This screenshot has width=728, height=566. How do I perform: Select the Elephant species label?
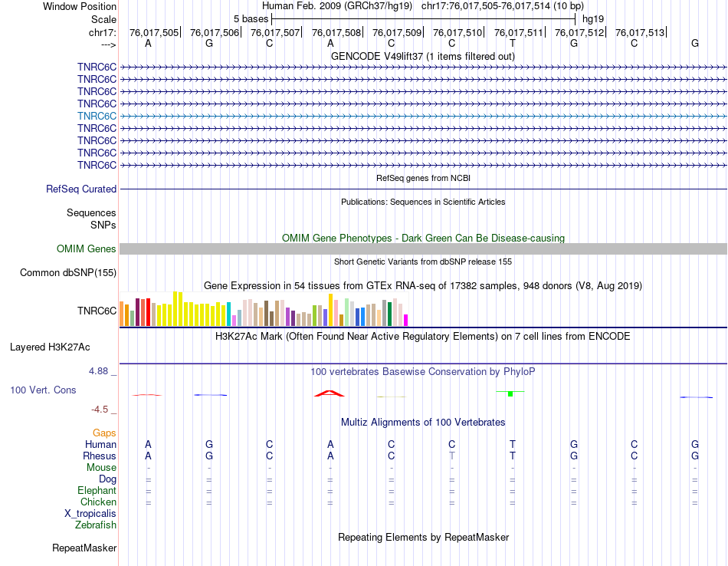click(x=97, y=491)
